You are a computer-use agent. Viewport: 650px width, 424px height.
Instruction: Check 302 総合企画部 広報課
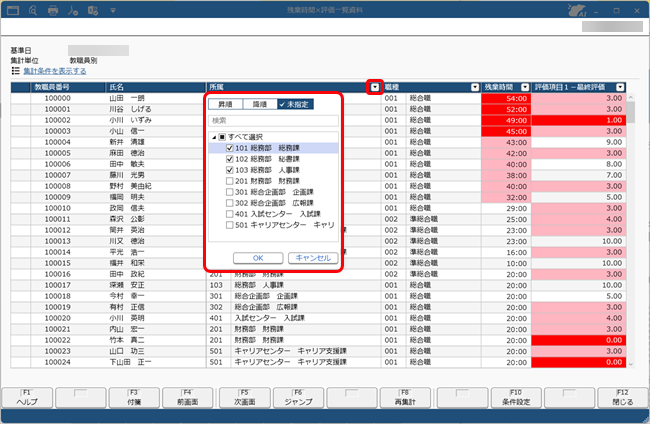pyautogui.click(x=229, y=203)
